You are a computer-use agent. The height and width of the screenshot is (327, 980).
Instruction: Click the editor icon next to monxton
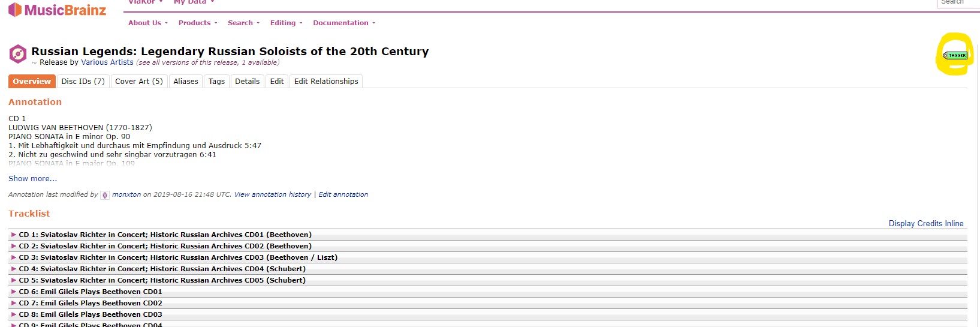coord(105,195)
